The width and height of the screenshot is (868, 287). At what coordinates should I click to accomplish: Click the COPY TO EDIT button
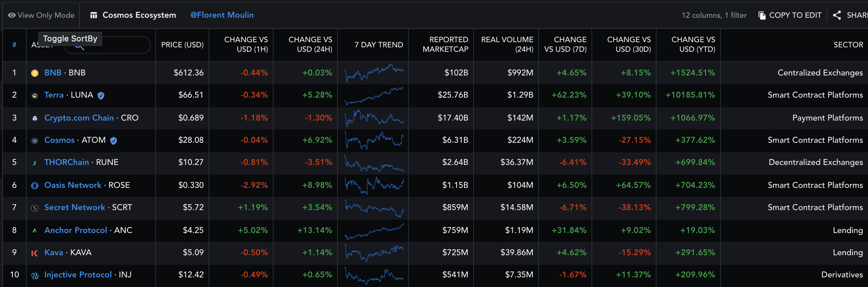790,15
